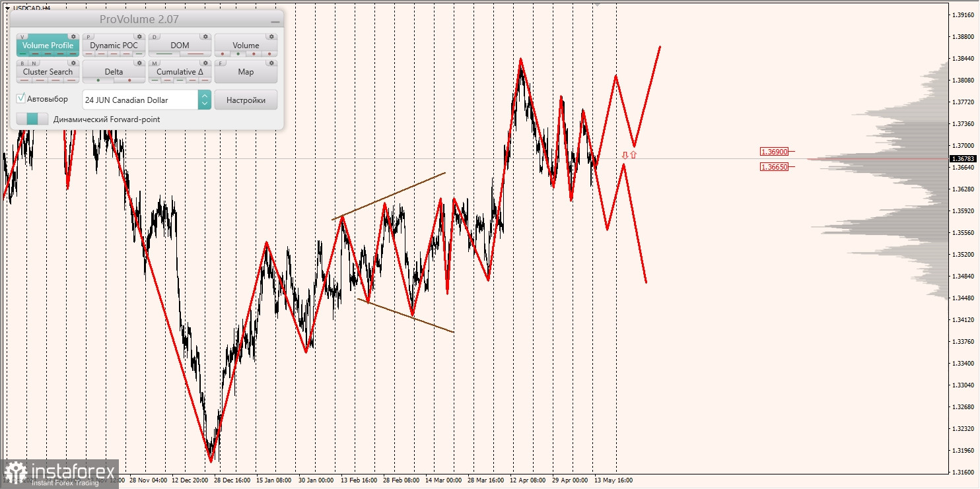Toggle green line segment under DOM
This screenshot has height=489, width=980.
164,53
